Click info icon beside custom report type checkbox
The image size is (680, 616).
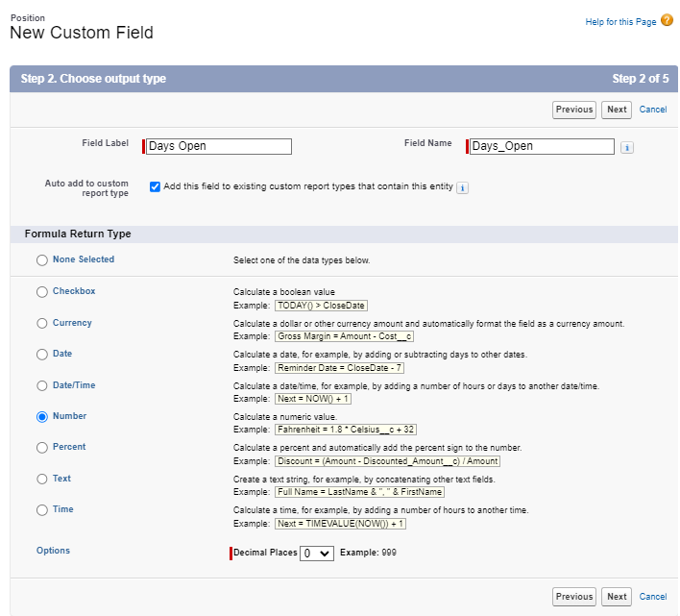[x=462, y=187]
